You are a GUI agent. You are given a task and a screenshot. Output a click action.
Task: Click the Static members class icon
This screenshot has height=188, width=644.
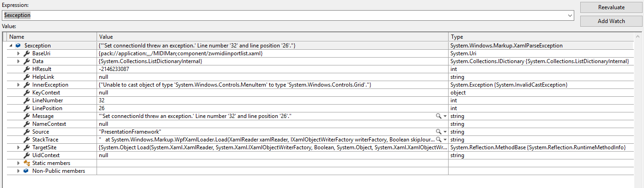coord(27,163)
